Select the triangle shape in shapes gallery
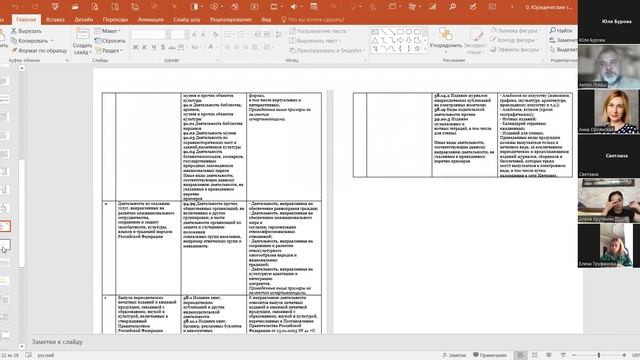The height and width of the screenshot is (360, 640). pos(375,40)
